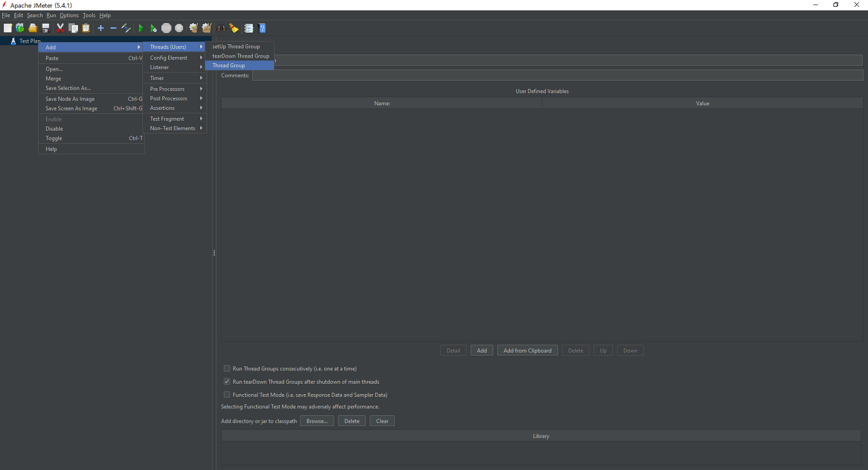This screenshot has height=470, width=868.
Task: Open the File menu
Action: (x=6, y=16)
